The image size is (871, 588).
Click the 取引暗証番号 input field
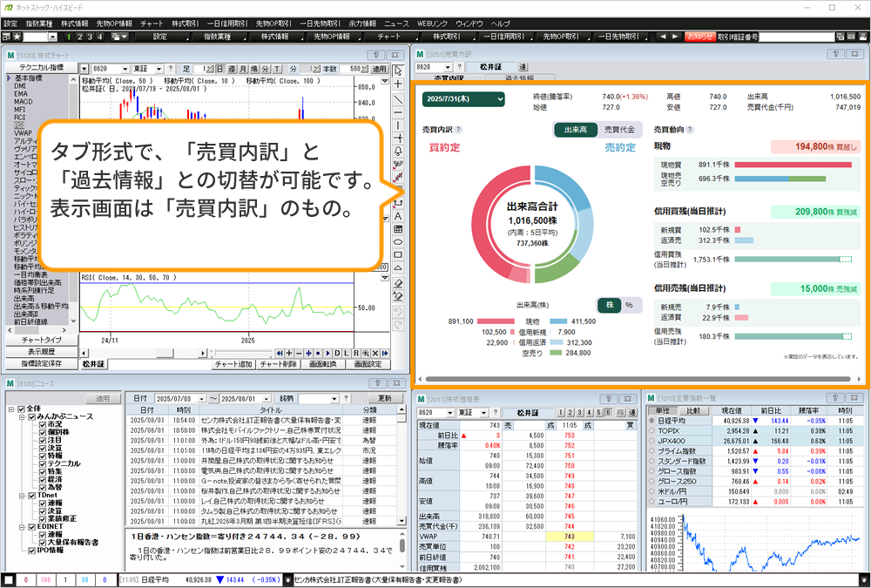point(797,37)
